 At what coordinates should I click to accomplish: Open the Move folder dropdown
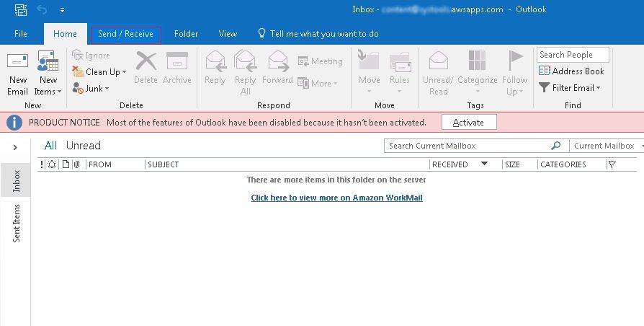click(x=370, y=73)
